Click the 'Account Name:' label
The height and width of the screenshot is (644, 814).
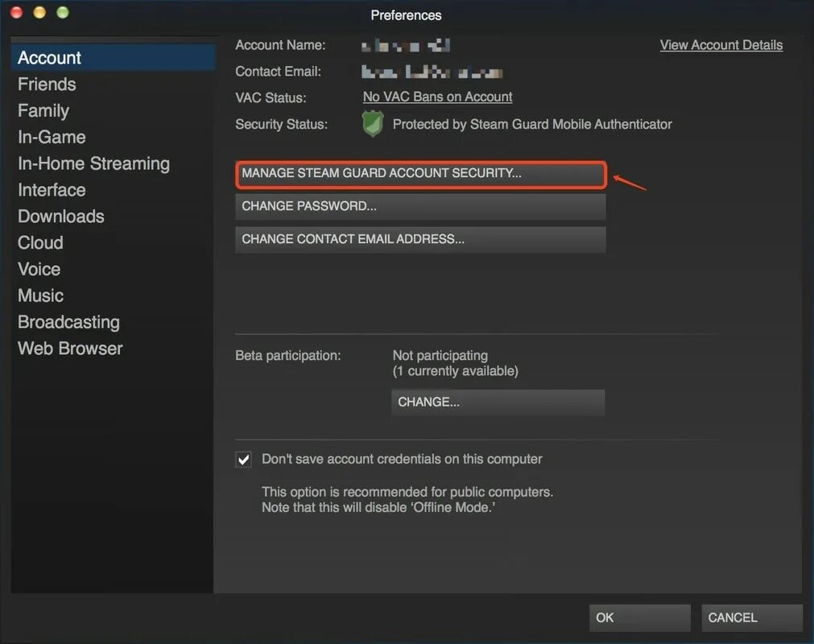coord(280,45)
